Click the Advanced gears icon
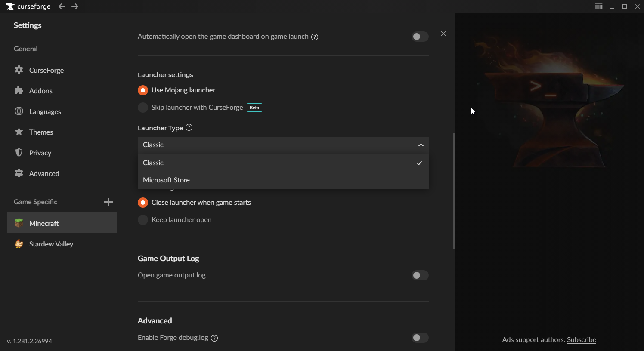644x351 pixels. coord(19,173)
